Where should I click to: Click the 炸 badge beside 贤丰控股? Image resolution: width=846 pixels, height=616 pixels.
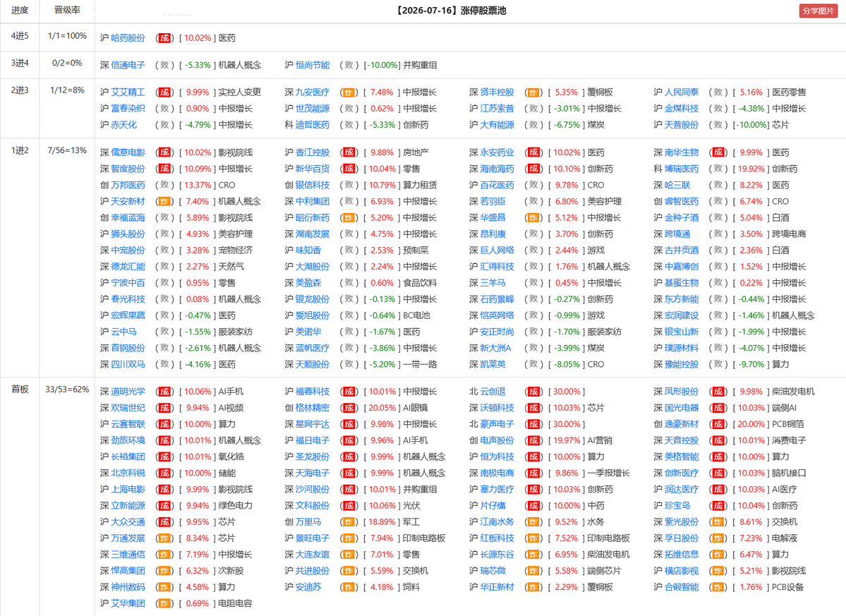[x=533, y=92]
